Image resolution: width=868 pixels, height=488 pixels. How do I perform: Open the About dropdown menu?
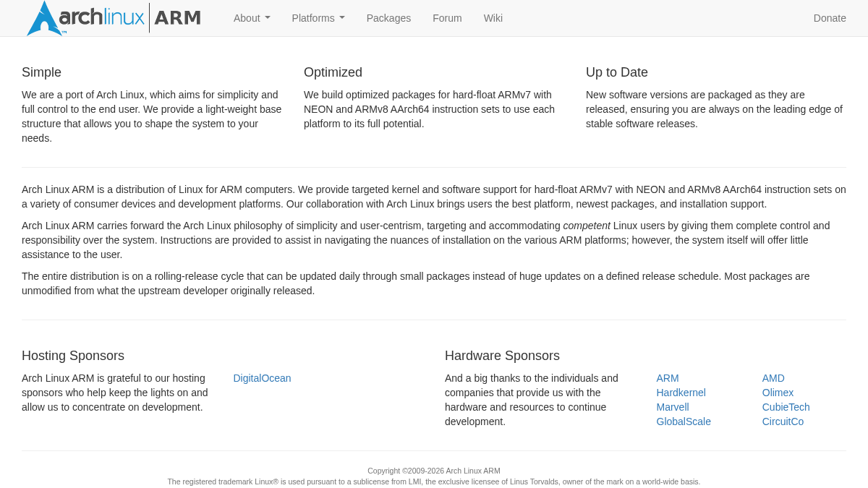[252, 18]
